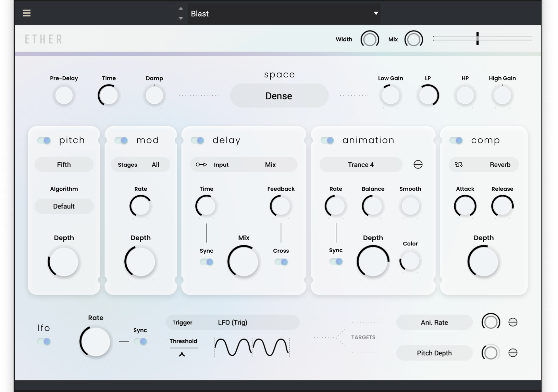
Task: Open the mod Stages All selector
Action: [x=140, y=165]
